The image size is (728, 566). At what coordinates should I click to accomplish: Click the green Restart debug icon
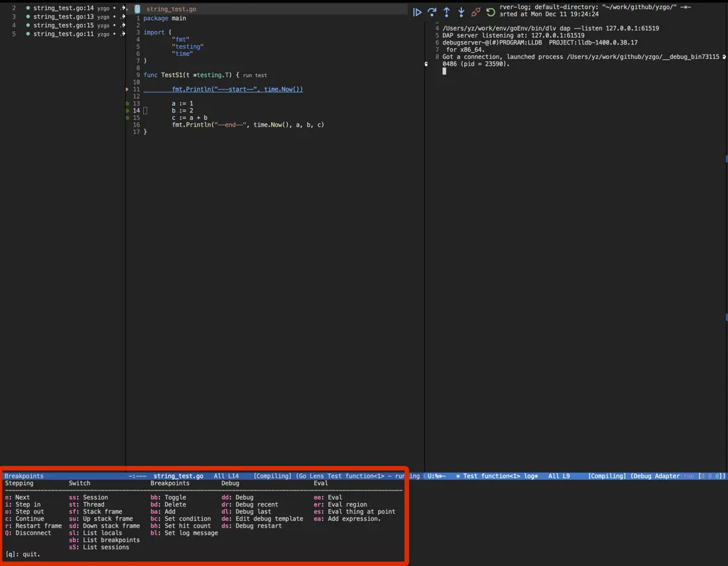(491, 12)
